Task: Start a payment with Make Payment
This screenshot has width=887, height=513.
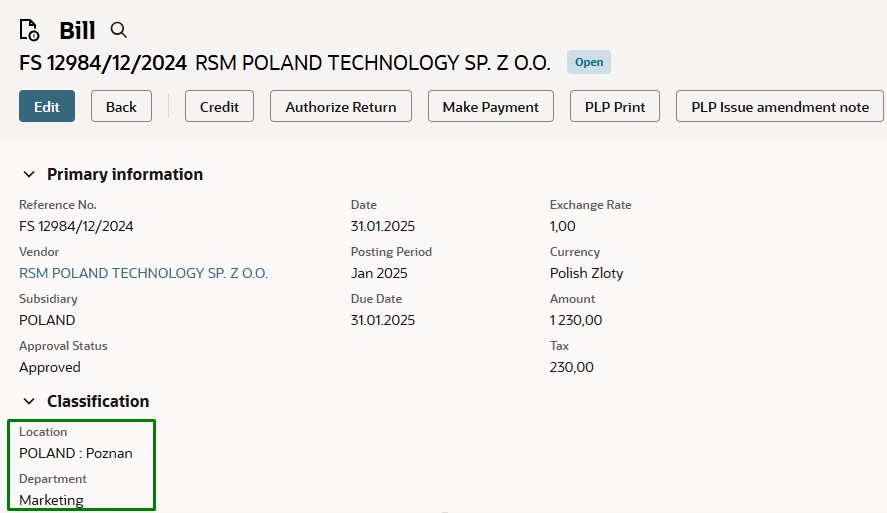Action: [490, 107]
